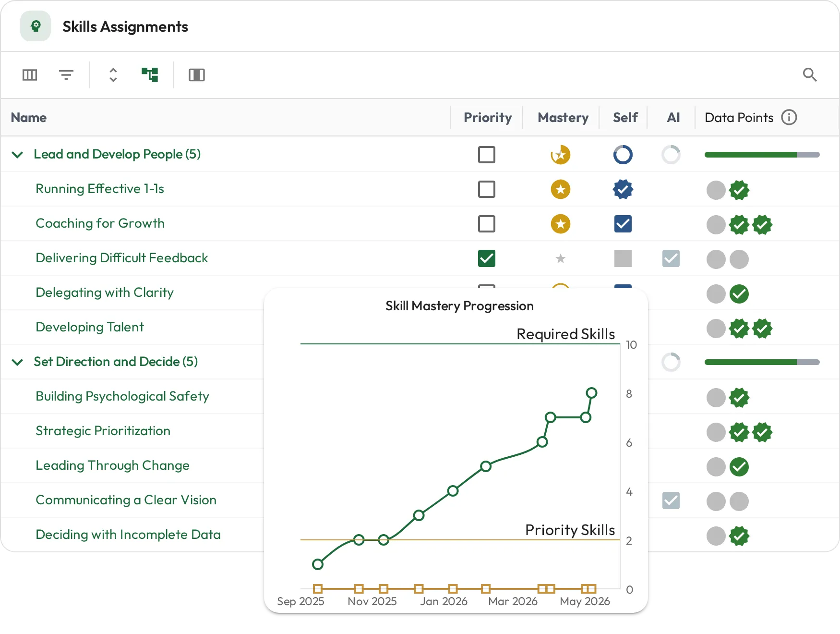Toggle the side panel layout icon
The image size is (840, 634).
tap(197, 75)
